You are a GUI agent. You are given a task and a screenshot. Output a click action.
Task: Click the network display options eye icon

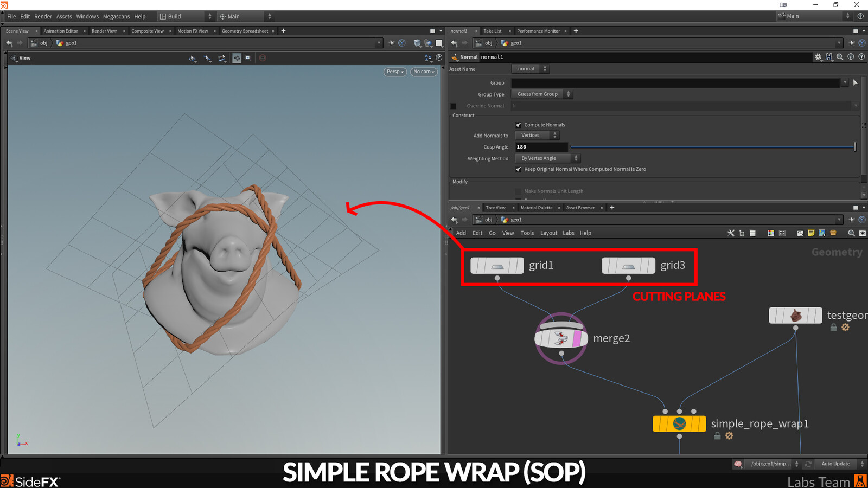[863, 233]
